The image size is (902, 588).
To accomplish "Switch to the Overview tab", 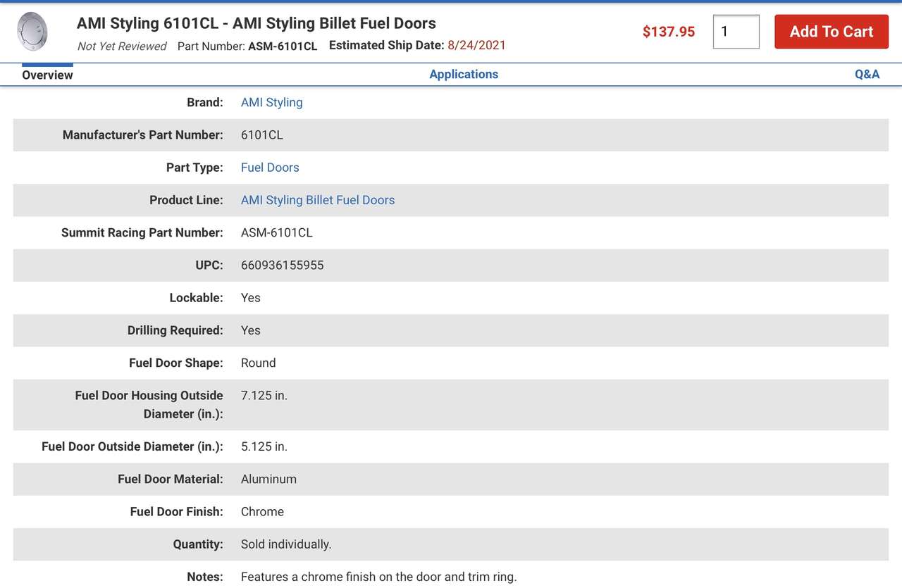I will pyautogui.click(x=47, y=75).
